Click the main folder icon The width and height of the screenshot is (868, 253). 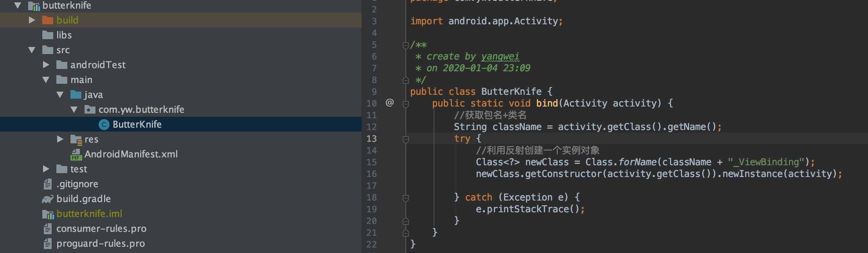[62, 80]
